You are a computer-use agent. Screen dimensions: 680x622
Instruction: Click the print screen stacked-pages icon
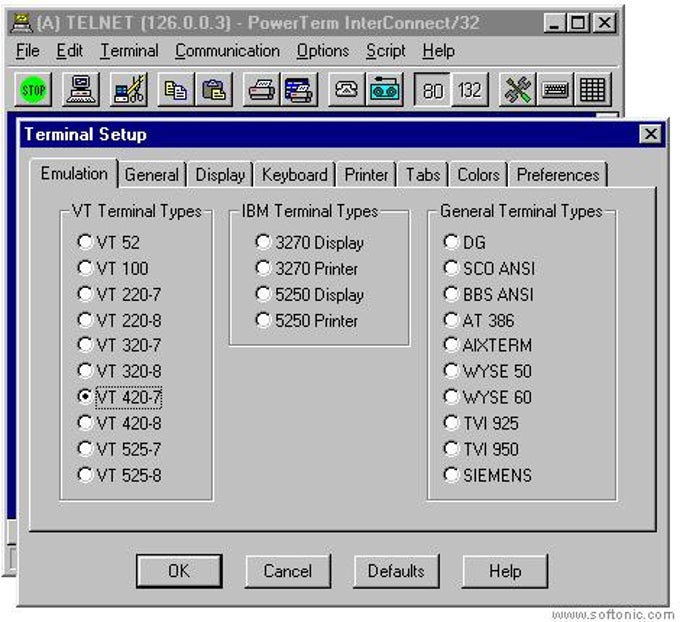[299, 90]
